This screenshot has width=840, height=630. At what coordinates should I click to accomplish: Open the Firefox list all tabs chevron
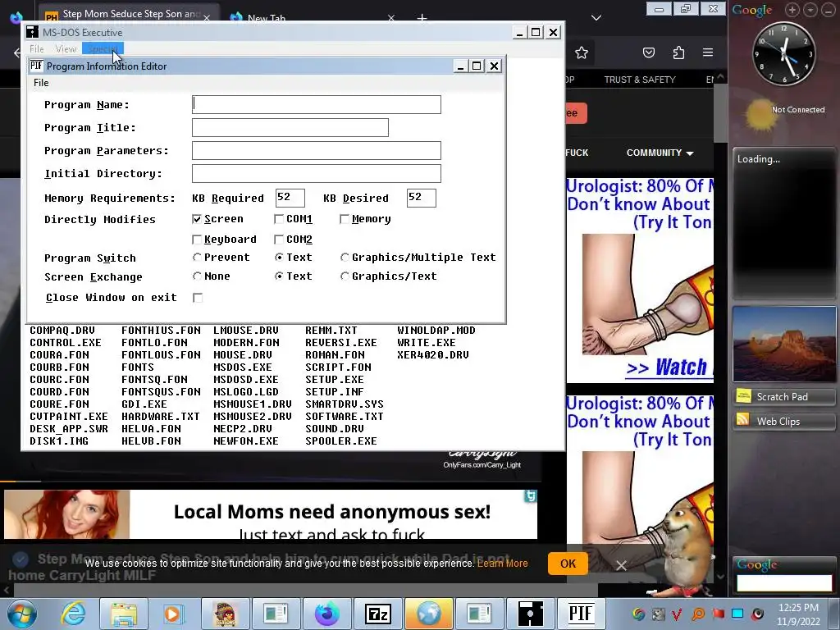tap(596, 18)
